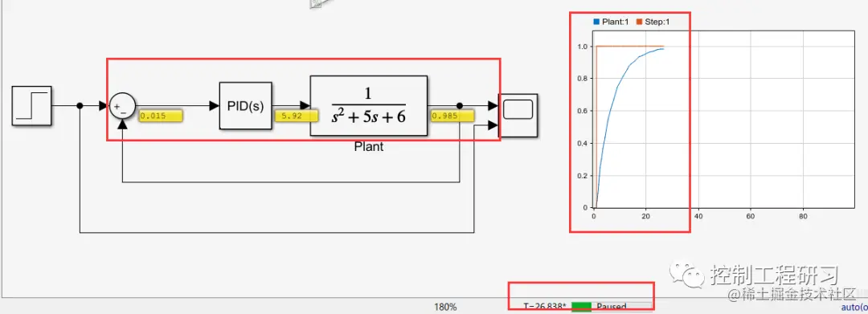Viewport: 868px width, 314px height.
Task: Click the Paused simulation status
Action: pos(611,307)
